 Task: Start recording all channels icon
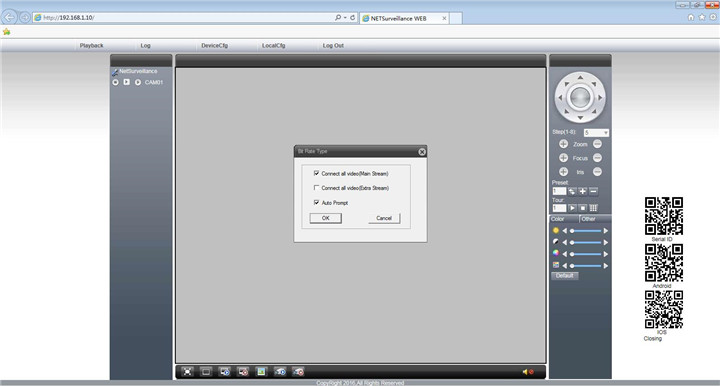(280, 372)
